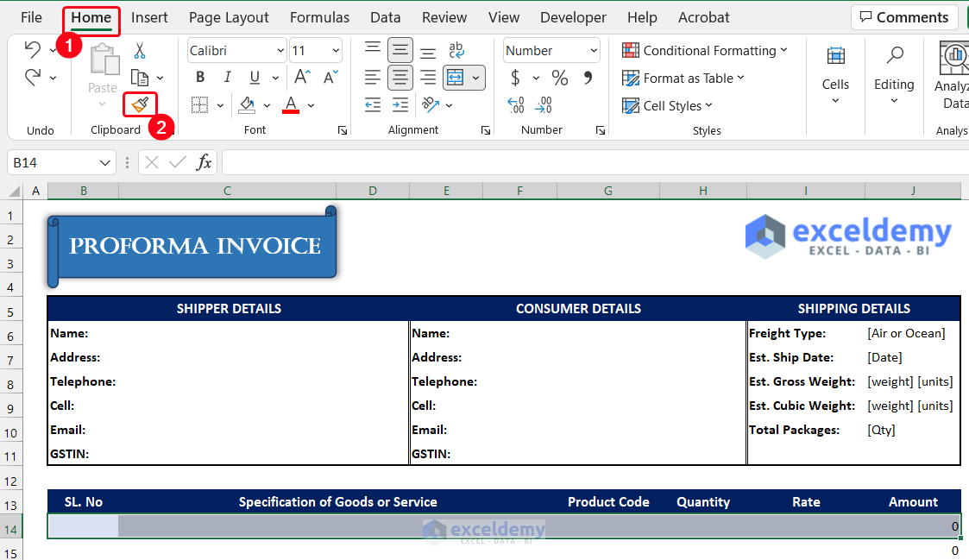This screenshot has height=560, width=969.
Task: Toggle Italic formatting
Action: pyautogui.click(x=228, y=78)
